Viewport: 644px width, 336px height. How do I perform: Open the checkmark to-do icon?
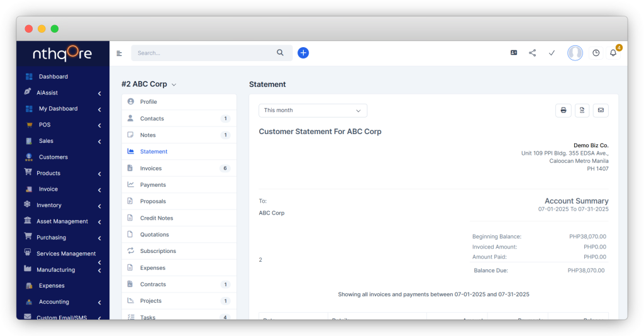click(x=552, y=53)
